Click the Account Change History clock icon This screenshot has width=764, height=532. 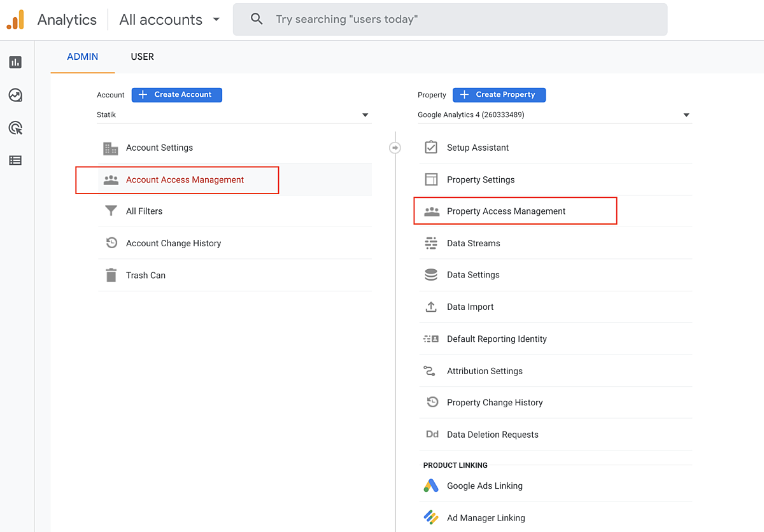[x=111, y=243]
